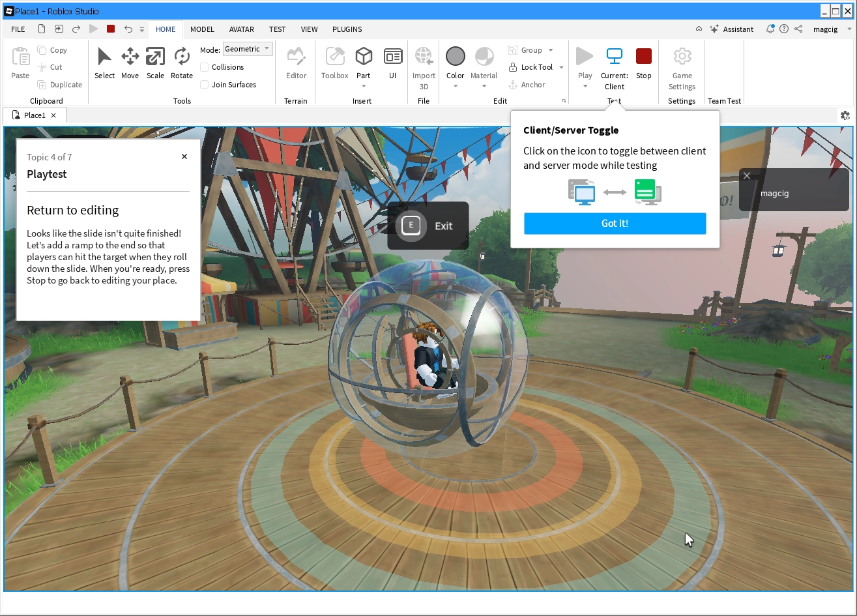857x616 pixels.
Task: Open Game Settings
Action: [x=682, y=68]
